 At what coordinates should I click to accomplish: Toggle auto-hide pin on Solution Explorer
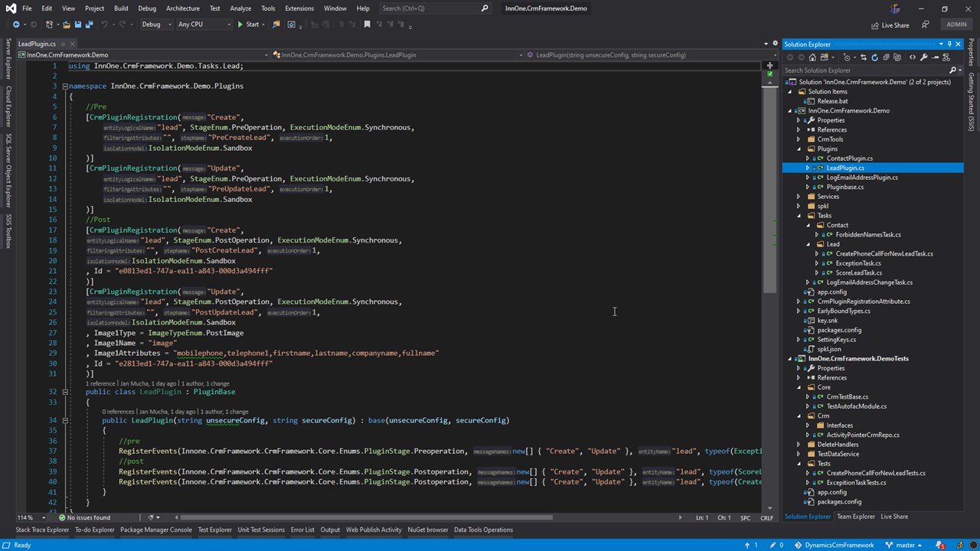tap(949, 44)
